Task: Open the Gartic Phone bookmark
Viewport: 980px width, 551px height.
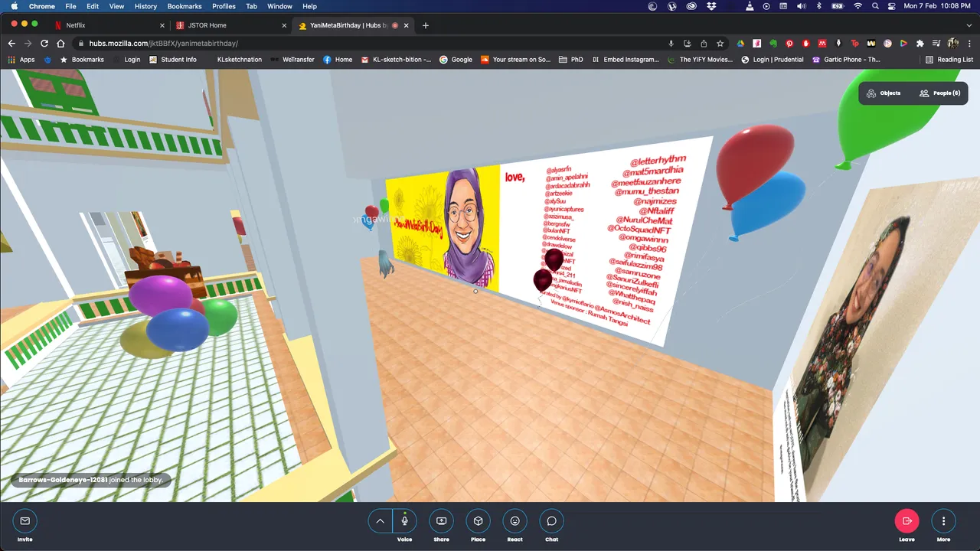Action: [x=846, y=60]
